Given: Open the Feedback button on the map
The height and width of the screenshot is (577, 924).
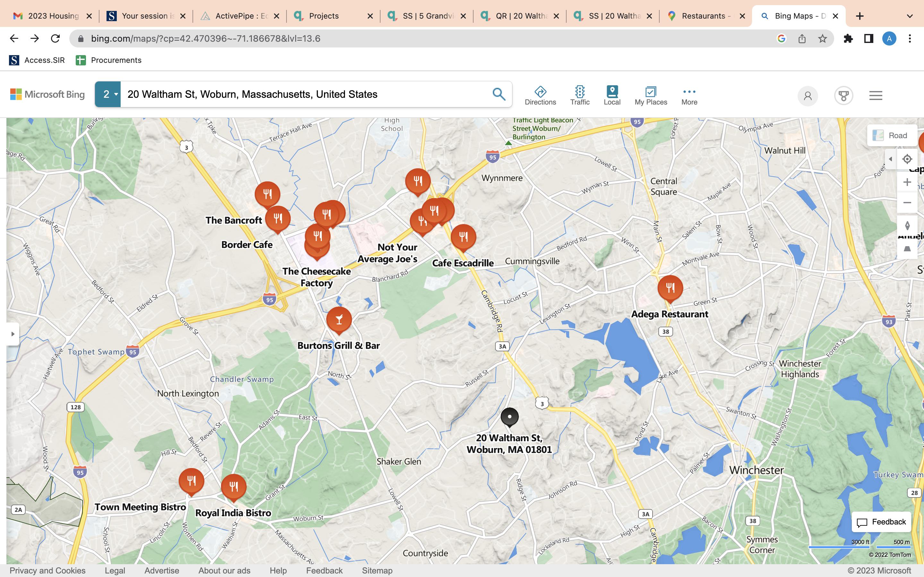Looking at the screenshot, I should [x=881, y=522].
